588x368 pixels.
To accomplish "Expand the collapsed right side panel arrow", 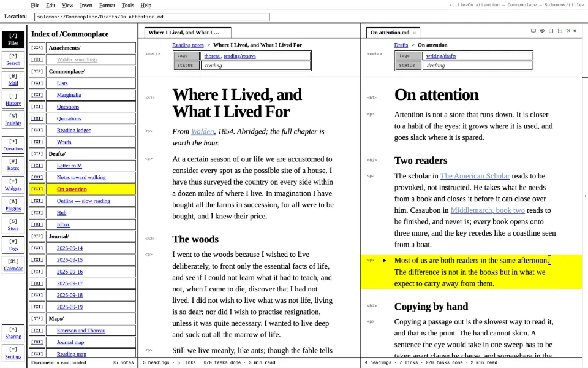I will click(x=586, y=196).
